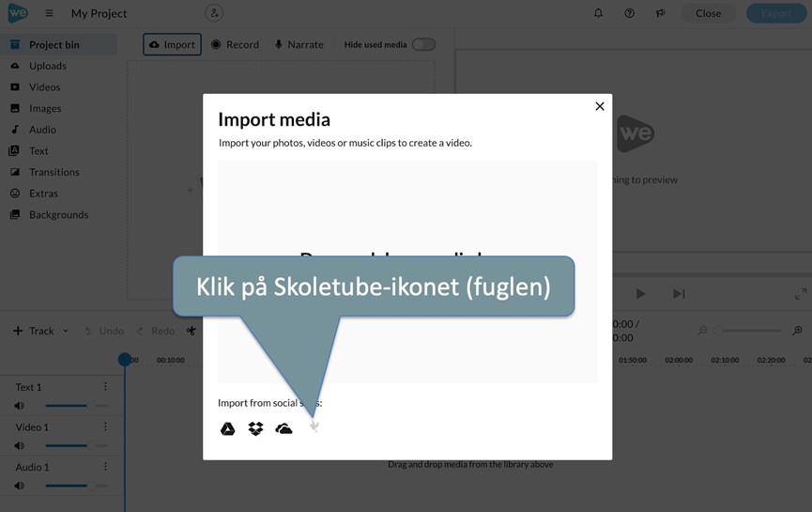The width and height of the screenshot is (812, 512).
Task: Mute the Audio 1 track speaker icon
Action: click(19, 486)
